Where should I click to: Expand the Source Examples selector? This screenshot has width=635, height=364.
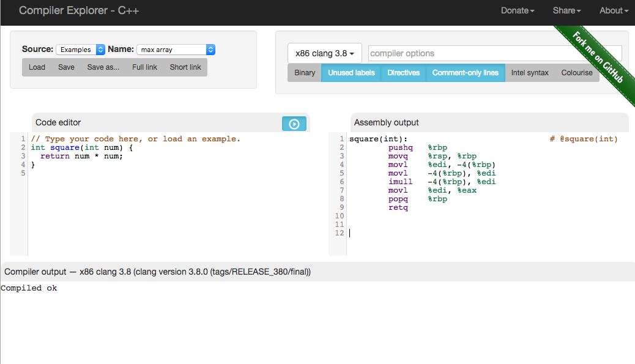(x=81, y=50)
